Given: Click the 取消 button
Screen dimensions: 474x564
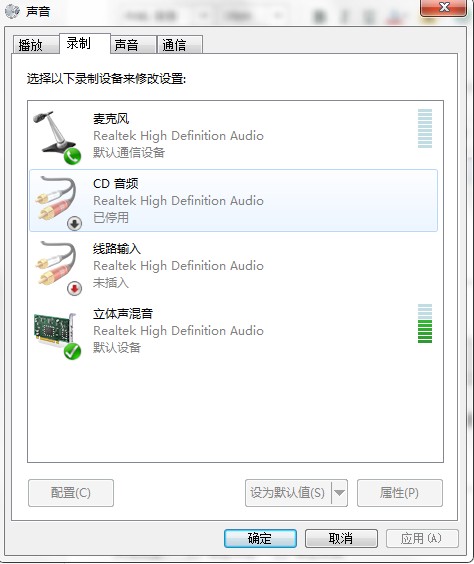Looking at the screenshot, I should pyautogui.click(x=341, y=538).
